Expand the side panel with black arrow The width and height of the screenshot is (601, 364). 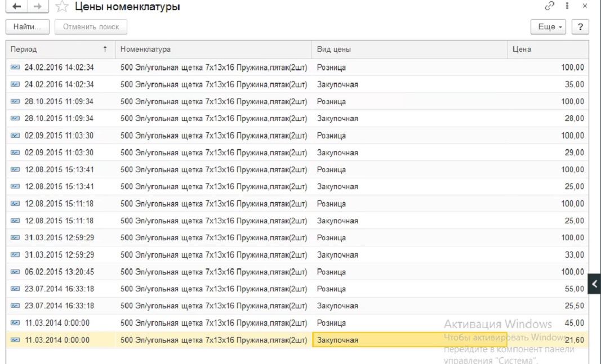(x=594, y=284)
